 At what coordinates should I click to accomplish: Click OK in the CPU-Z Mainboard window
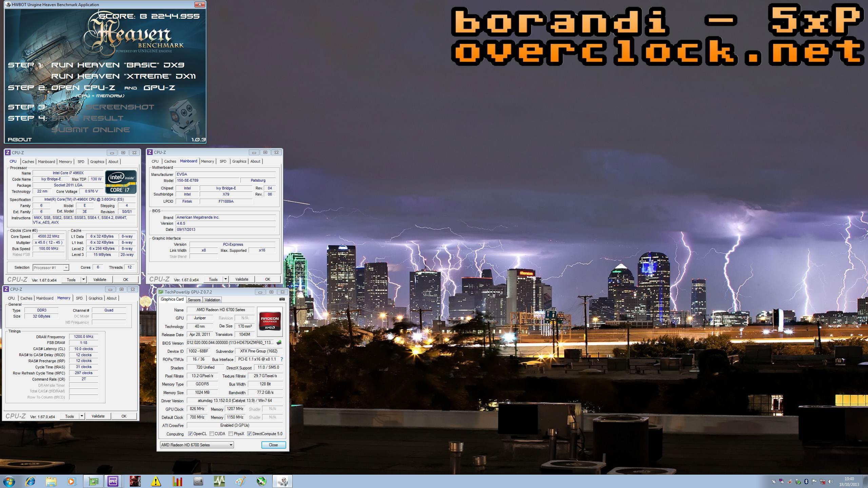(268, 279)
